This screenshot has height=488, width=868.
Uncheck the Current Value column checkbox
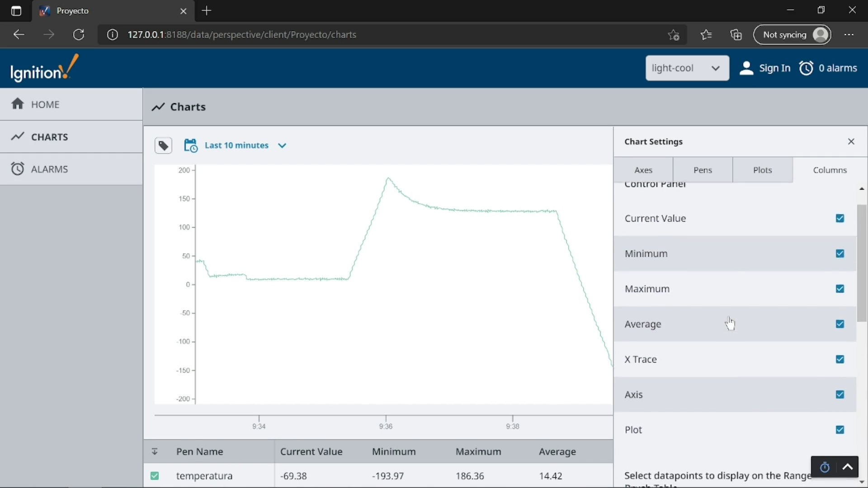[840, 218]
